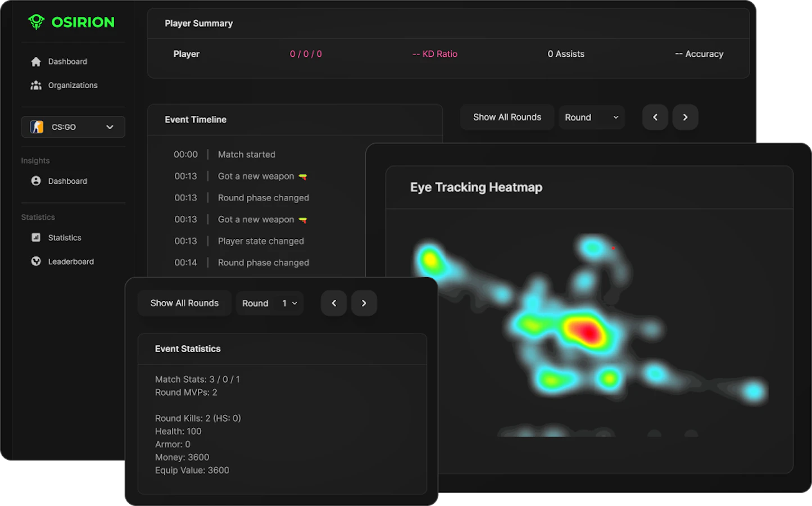The image size is (812, 506).
Task: Click the small red dot on the heatmap
Action: tap(613, 248)
